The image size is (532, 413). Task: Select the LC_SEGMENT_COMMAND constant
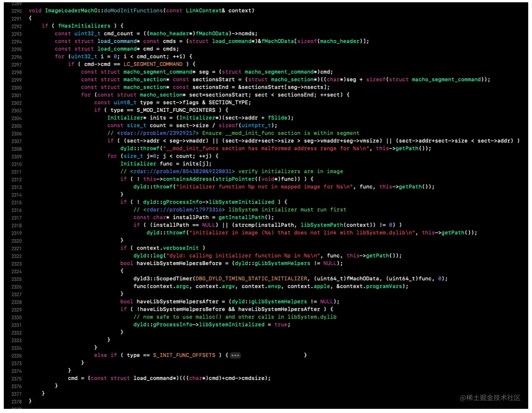153,64
